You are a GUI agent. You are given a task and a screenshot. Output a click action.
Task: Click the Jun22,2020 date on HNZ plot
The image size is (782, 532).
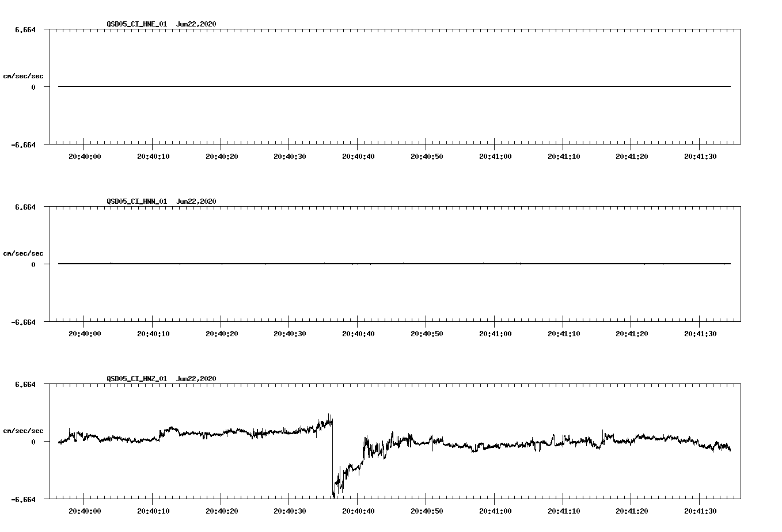point(196,379)
